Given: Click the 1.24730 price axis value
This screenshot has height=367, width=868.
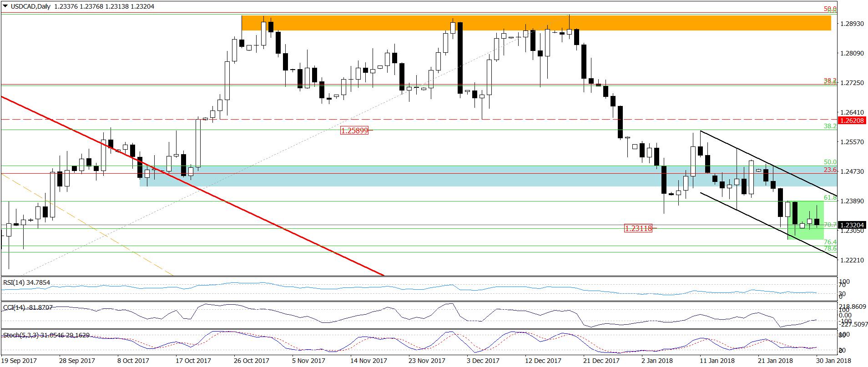Looking at the screenshot, I should (852, 171).
